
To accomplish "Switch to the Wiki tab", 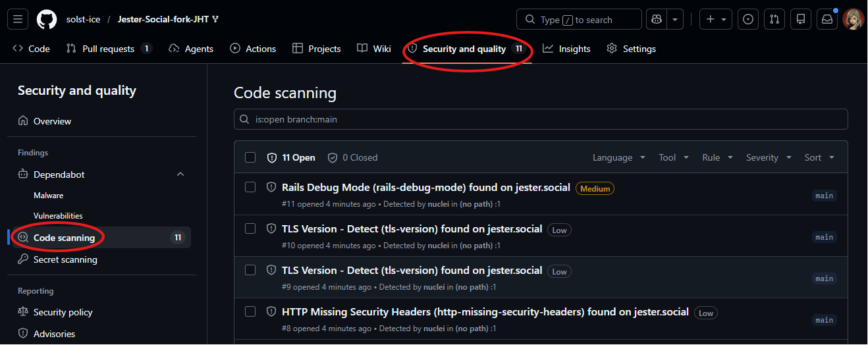I will point(373,49).
